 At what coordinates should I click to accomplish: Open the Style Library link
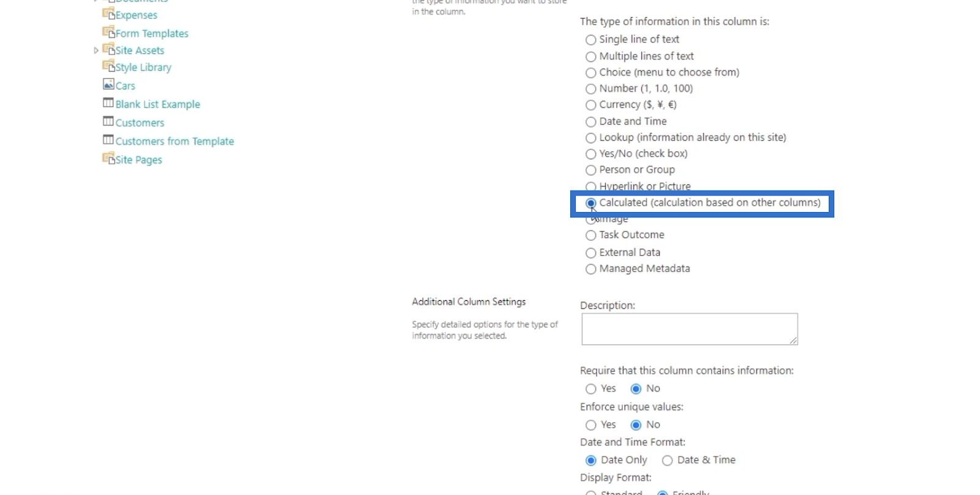[x=143, y=67]
